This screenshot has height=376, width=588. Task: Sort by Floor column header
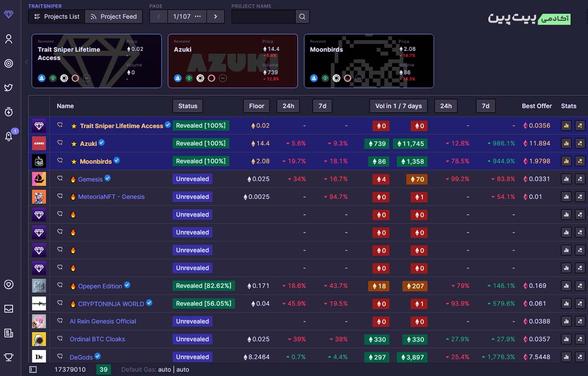pos(256,106)
